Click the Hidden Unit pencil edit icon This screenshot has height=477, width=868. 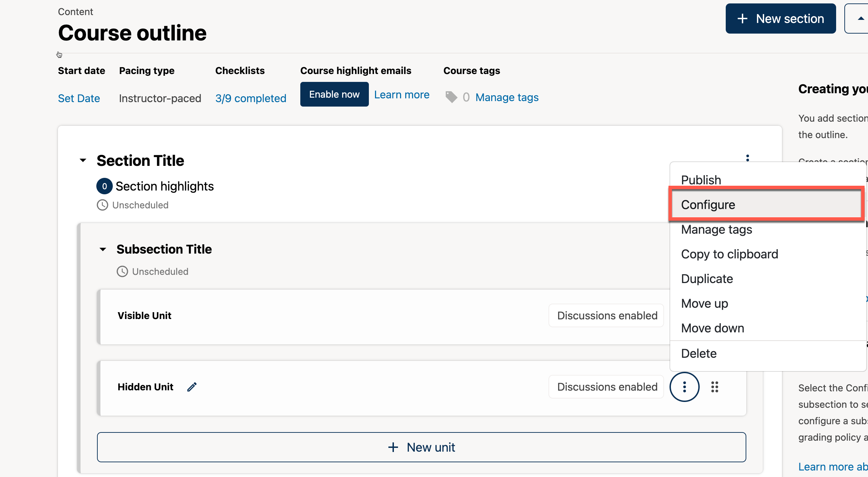(192, 387)
